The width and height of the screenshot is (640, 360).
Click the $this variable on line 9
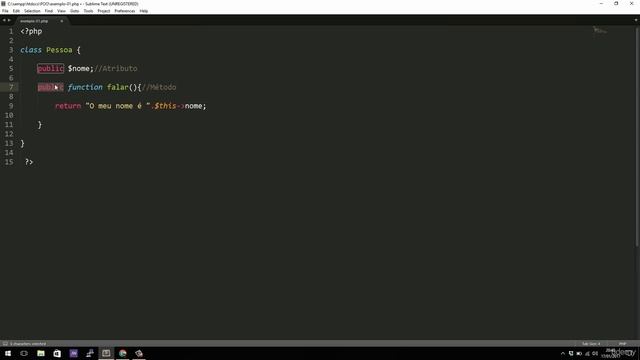(x=165, y=106)
